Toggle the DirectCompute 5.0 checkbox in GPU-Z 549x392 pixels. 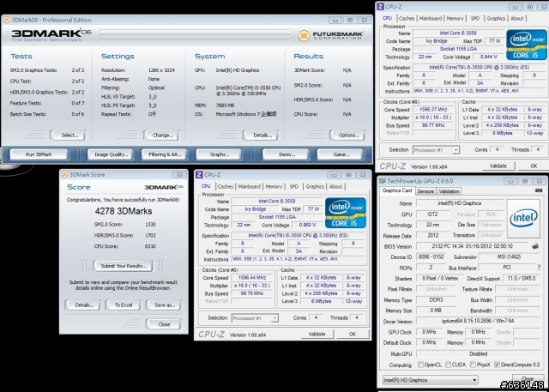(x=497, y=365)
